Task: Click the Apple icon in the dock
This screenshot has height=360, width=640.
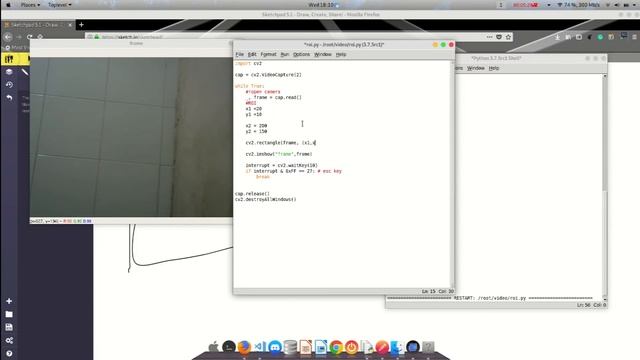Action: [213, 347]
